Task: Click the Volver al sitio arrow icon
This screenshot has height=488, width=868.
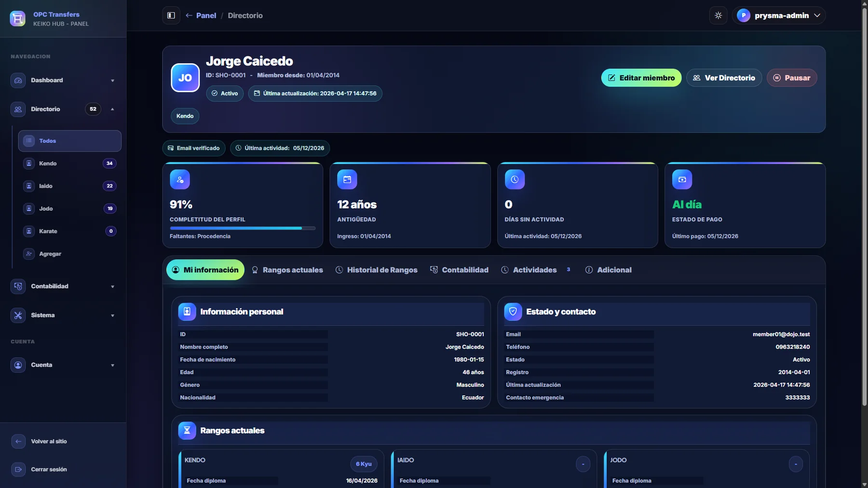Action: point(18,441)
